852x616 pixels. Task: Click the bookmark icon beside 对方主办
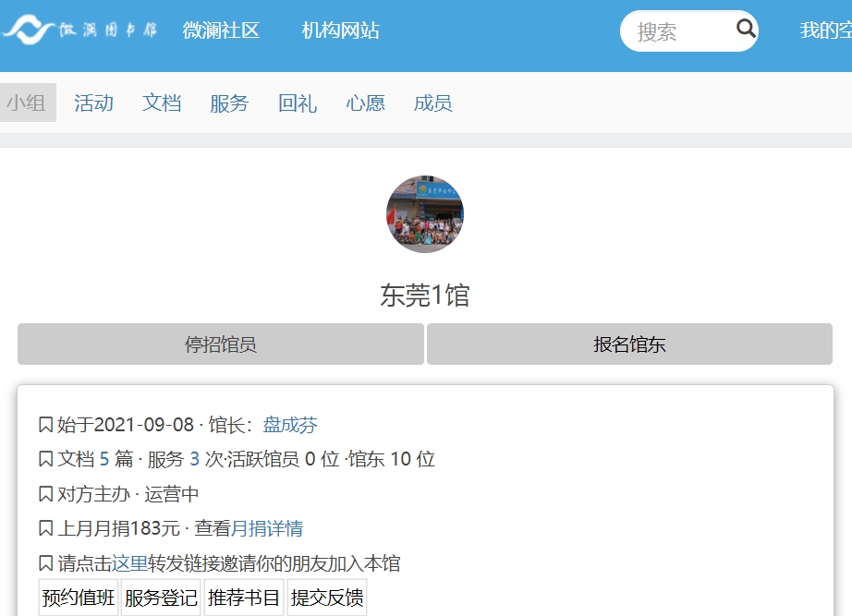coord(45,494)
